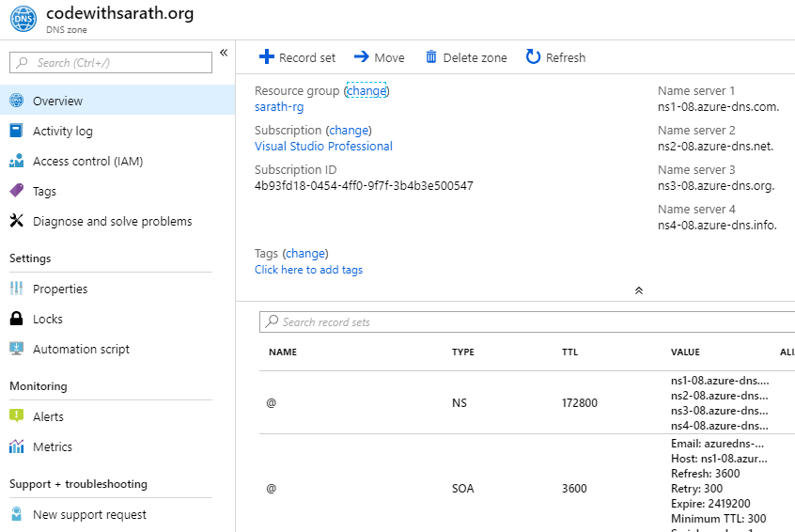795x532 pixels.
Task: Open the sarath-rg resource group link
Action: click(x=279, y=106)
